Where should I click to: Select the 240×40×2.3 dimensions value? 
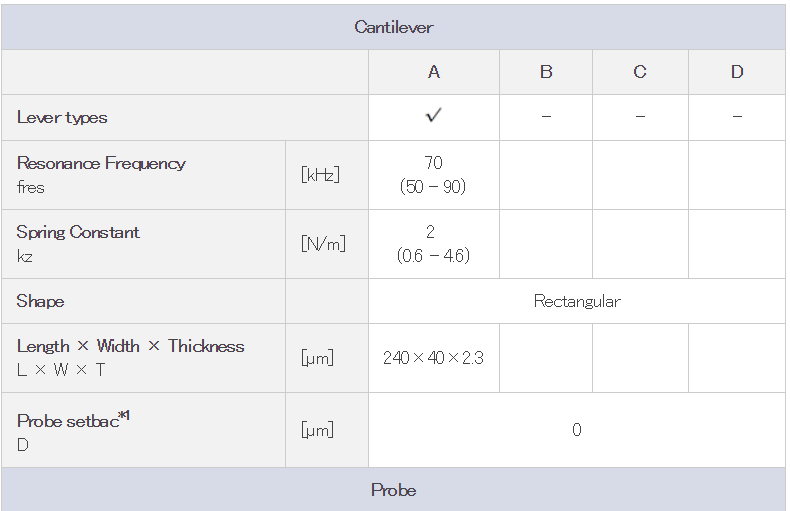(x=433, y=358)
